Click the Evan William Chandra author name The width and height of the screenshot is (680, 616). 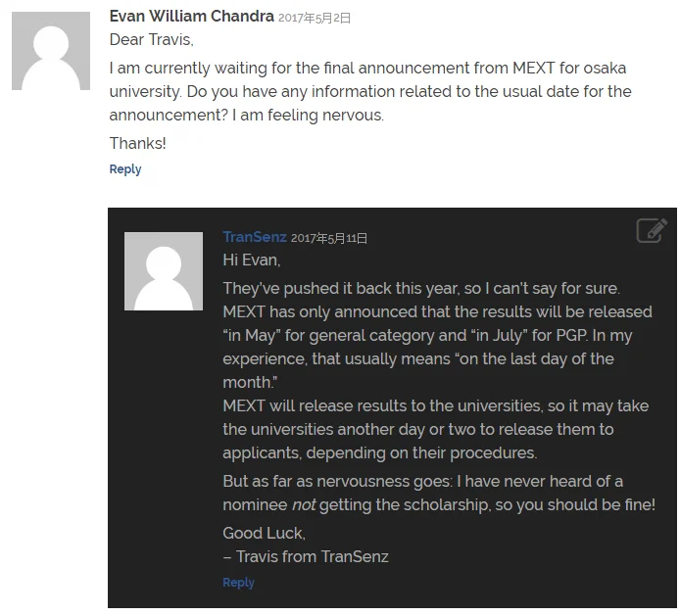[192, 16]
